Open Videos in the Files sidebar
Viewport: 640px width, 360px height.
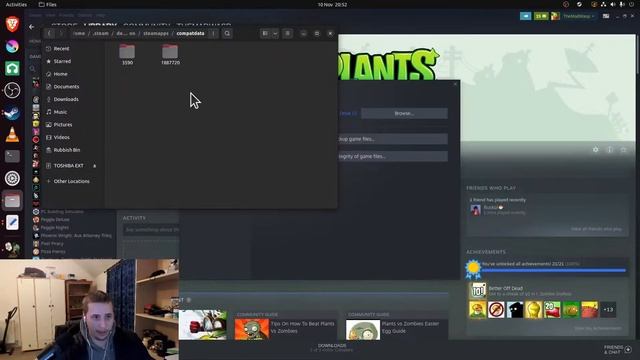click(73, 137)
